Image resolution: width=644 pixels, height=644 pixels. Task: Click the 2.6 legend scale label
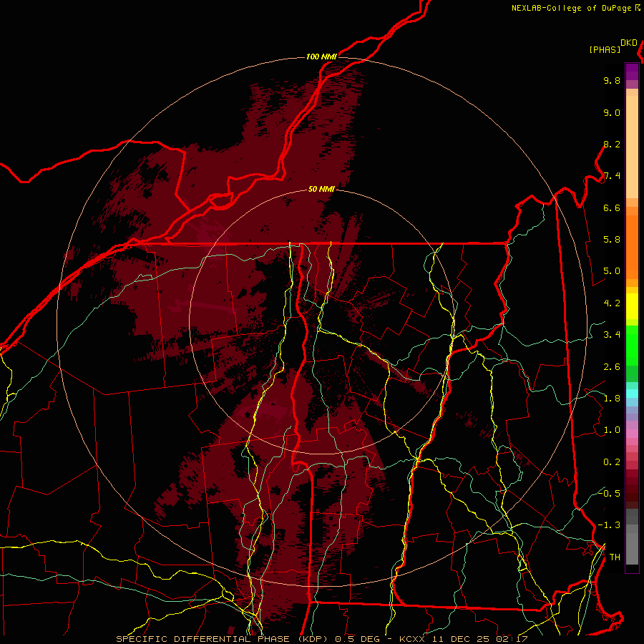(612, 367)
